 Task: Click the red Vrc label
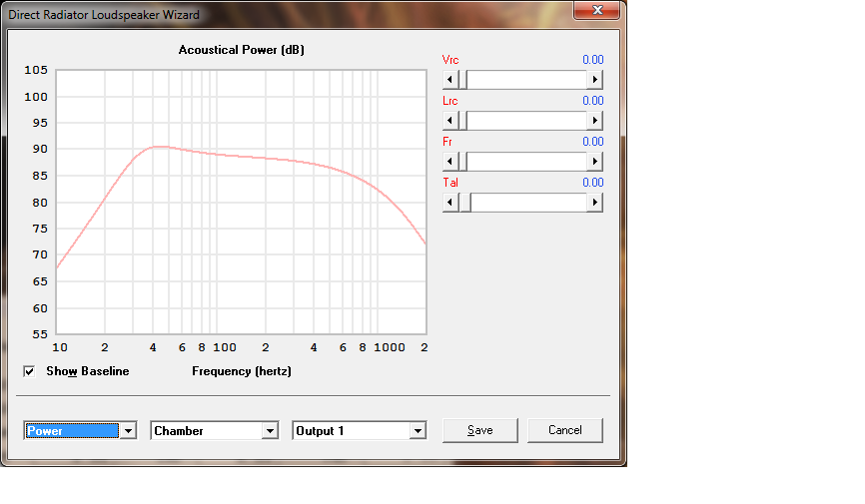(450, 60)
